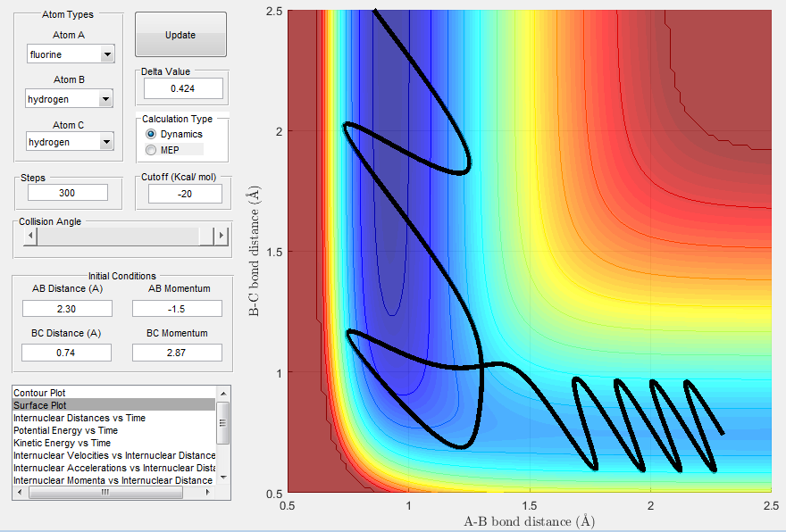Click plot list scroll down arrow
786x532 pixels.
pyautogui.click(x=223, y=478)
